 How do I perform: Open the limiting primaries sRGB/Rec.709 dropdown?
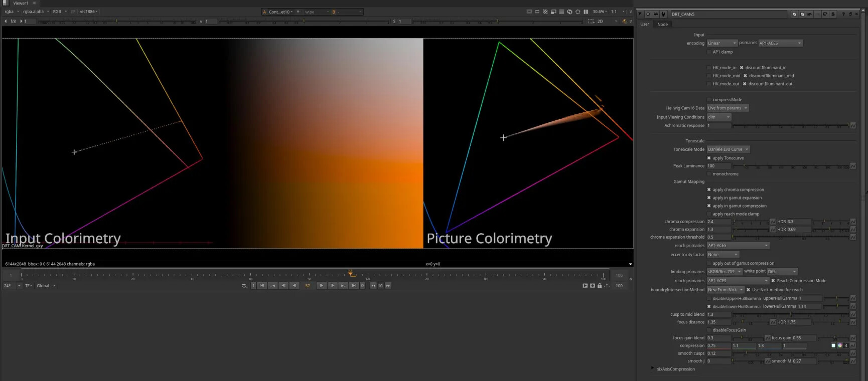725,272
